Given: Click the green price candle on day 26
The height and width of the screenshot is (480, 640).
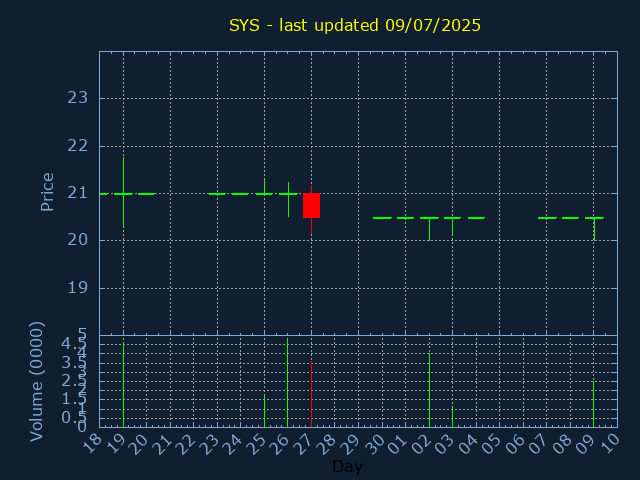Looking at the screenshot, I should pos(288,199).
